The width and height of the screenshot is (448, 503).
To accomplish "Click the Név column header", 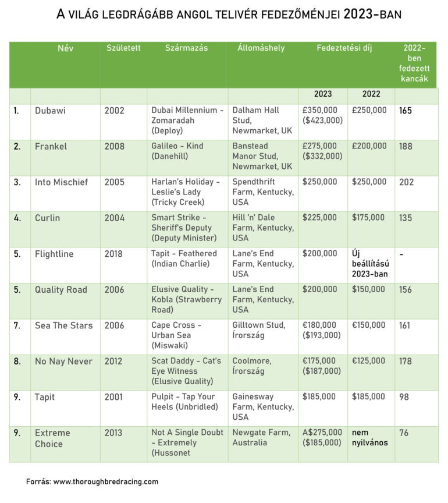I will point(66,48).
